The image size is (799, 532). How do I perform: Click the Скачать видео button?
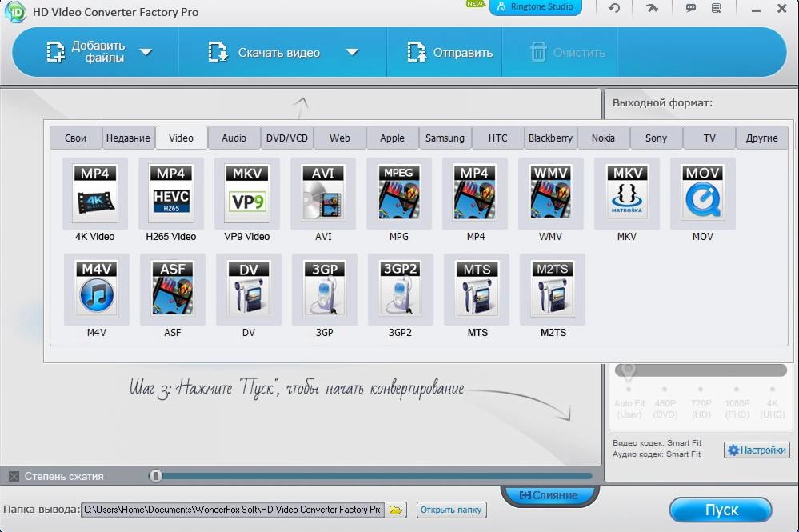pyautogui.click(x=265, y=52)
